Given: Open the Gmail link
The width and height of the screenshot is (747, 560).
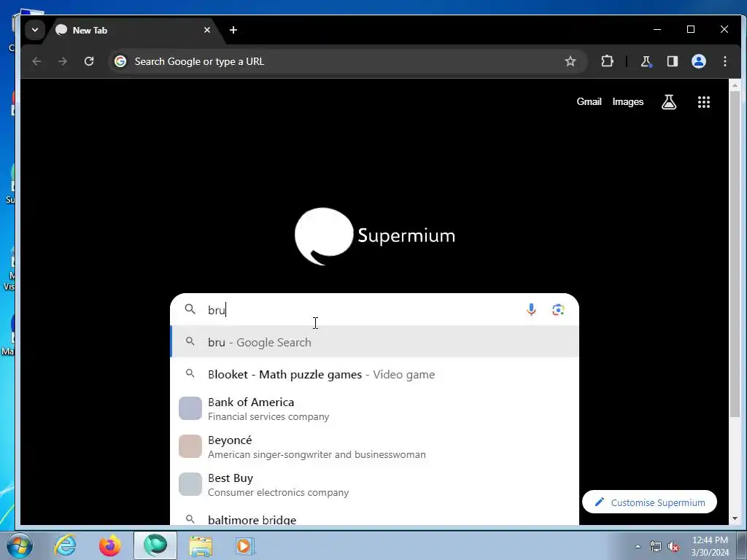Looking at the screenshot, I should pos(589,102).
